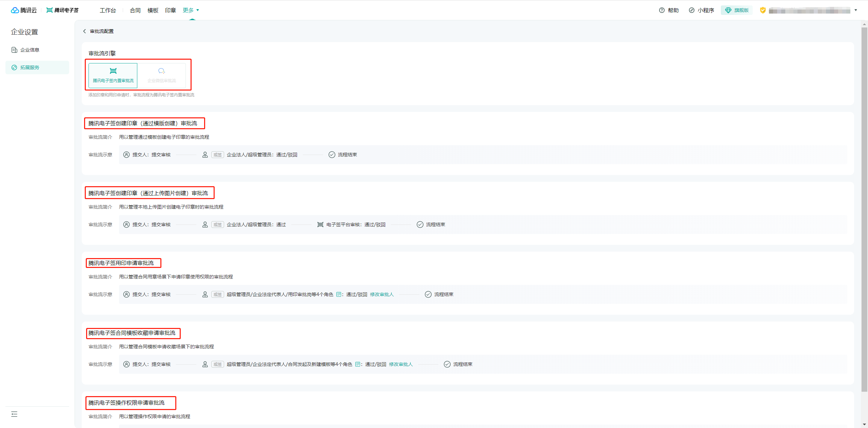Click text 电子签平台审核：通过/驳回
Screen dimensions: 868x428
[356, 225]
